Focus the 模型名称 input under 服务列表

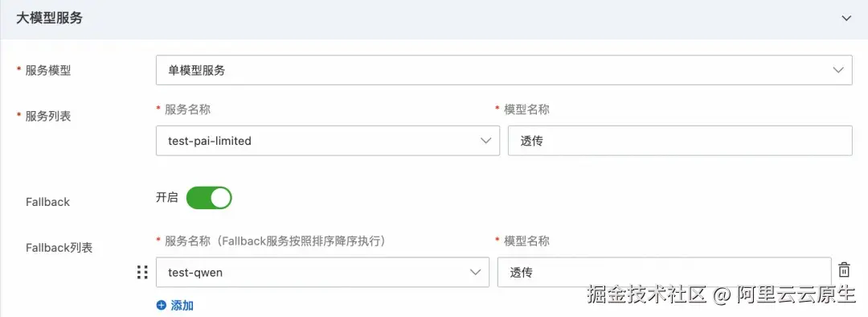tap(680, 141)
